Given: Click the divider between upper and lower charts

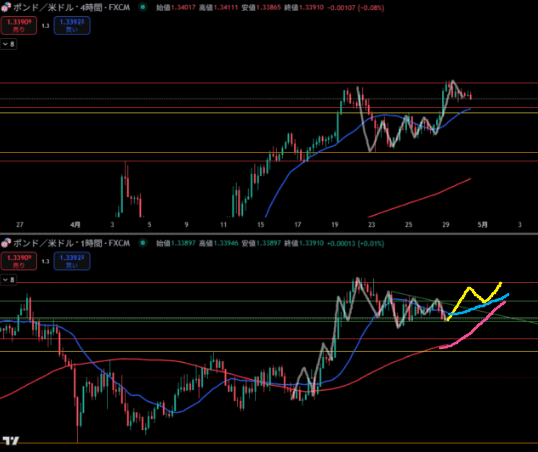Looking at the screenshot, I should 269,234.
